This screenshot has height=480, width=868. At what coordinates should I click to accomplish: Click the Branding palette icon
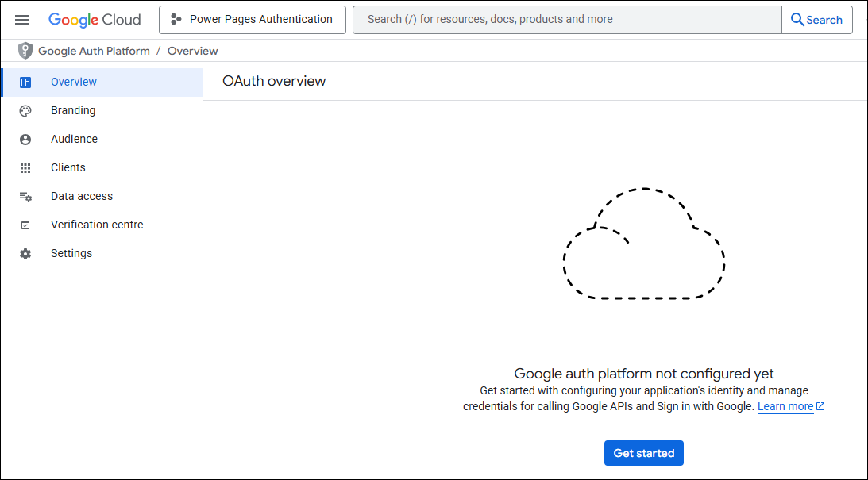click(x=25, y=111)
